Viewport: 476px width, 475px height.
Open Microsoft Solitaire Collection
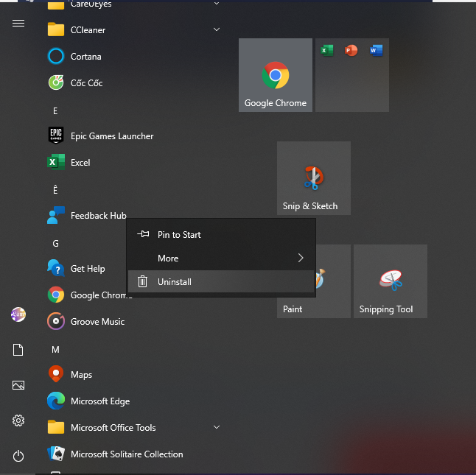coord(134,454)
